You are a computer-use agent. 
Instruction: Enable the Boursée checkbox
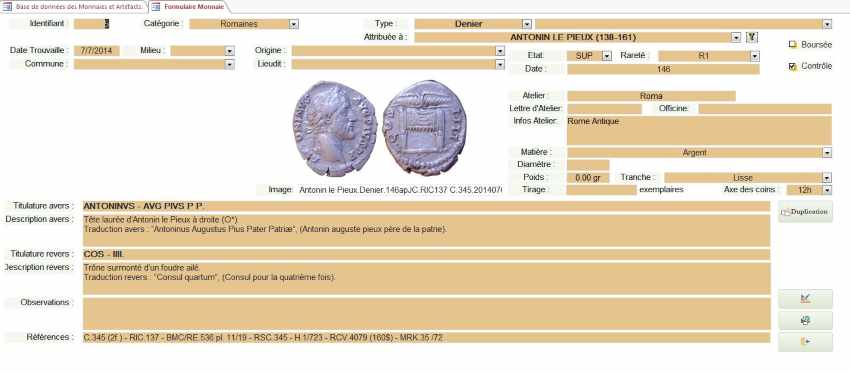coord(793,45)
